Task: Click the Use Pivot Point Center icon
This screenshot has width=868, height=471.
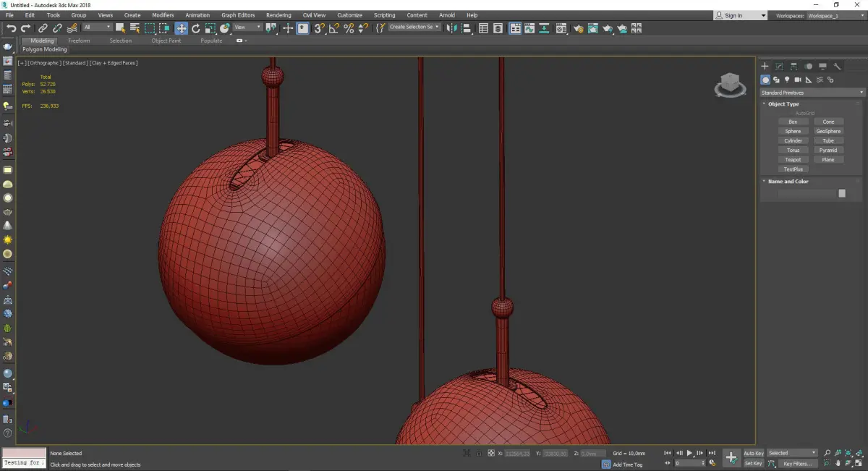Action: tap(272, 28)
